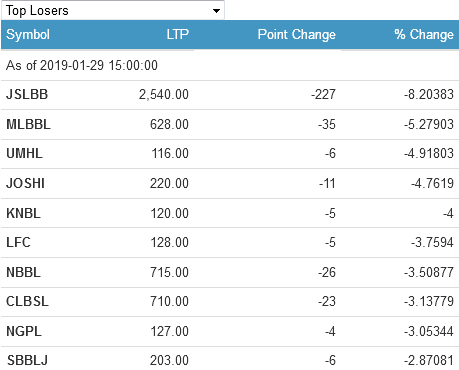Image resolution: width=459 pixels, height=370 pixels.
Task: Click the dropdown arrow beside Top Losers
Action: point(216,11)
